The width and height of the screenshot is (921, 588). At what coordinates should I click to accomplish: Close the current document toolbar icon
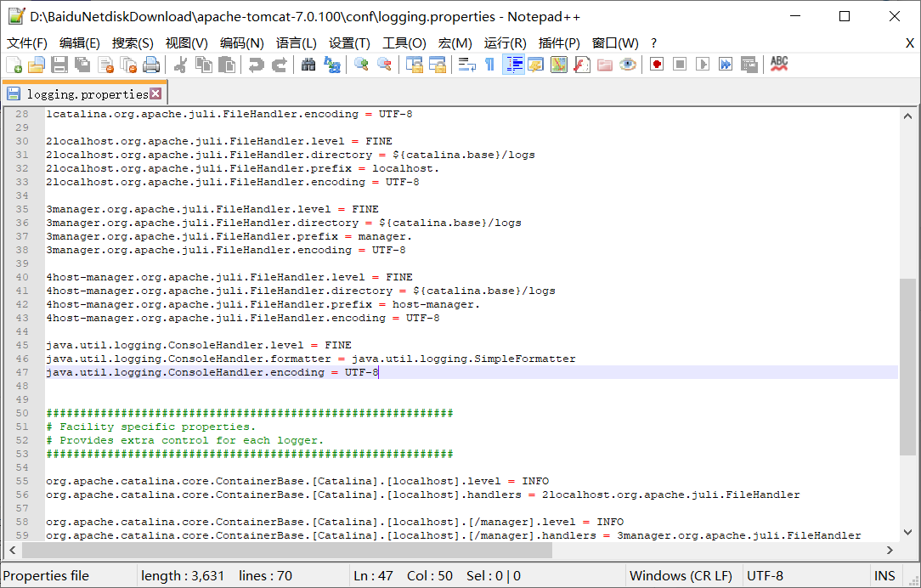(105, 65)
